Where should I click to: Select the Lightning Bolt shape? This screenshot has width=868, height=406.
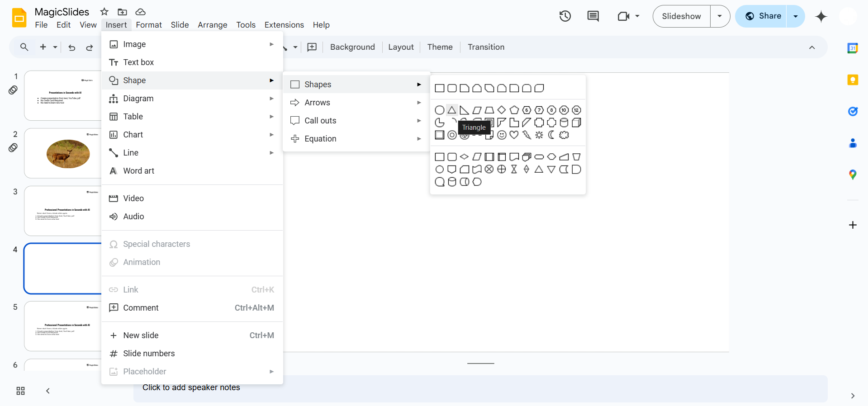[x=526, y=135]
